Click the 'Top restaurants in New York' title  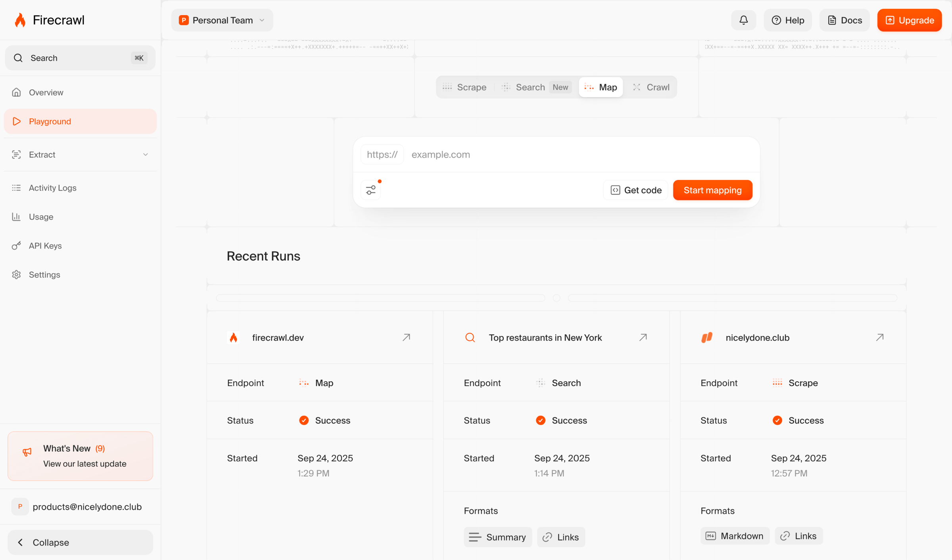coord(545,338)
